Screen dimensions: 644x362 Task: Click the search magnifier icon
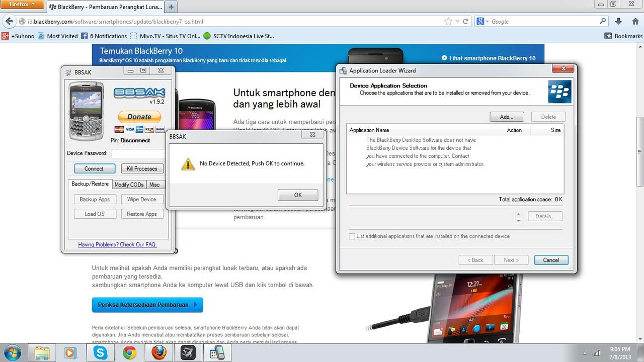[x=603, y=22]
